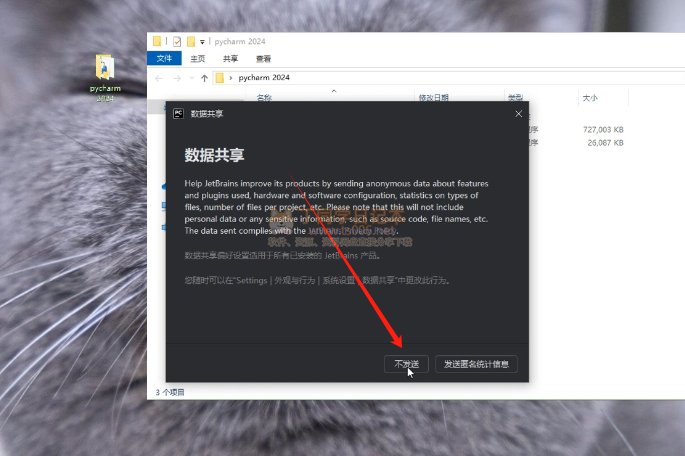Sort by the 大小 column header
Image resolution: width=685 pixels, height=456 pixels.
tap(590, 97)
